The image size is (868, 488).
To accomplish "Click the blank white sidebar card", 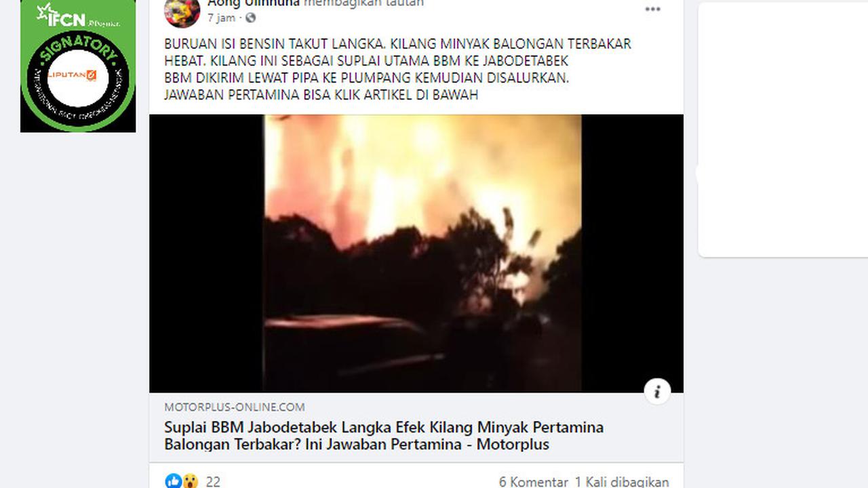I will 783,129.
